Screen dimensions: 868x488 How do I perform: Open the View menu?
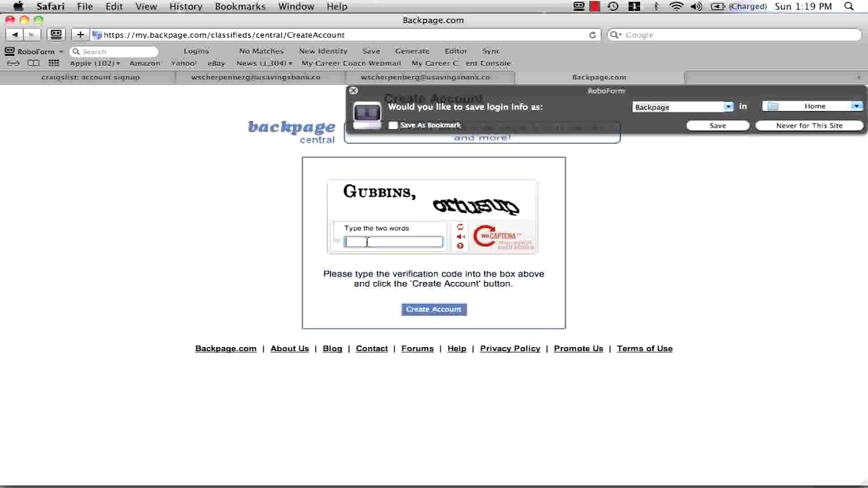click(x=146, y=6)
